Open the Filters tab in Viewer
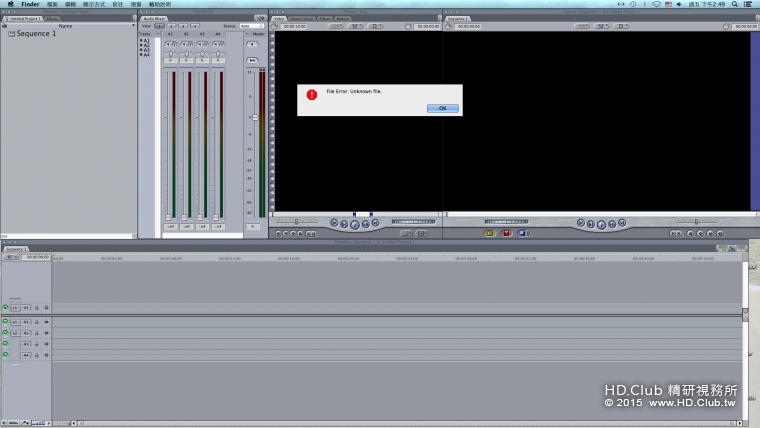760x428 pixels. 324,18
